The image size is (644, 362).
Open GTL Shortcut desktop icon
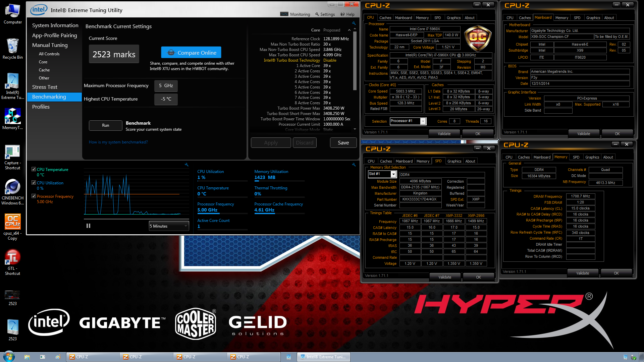point(12,262)
